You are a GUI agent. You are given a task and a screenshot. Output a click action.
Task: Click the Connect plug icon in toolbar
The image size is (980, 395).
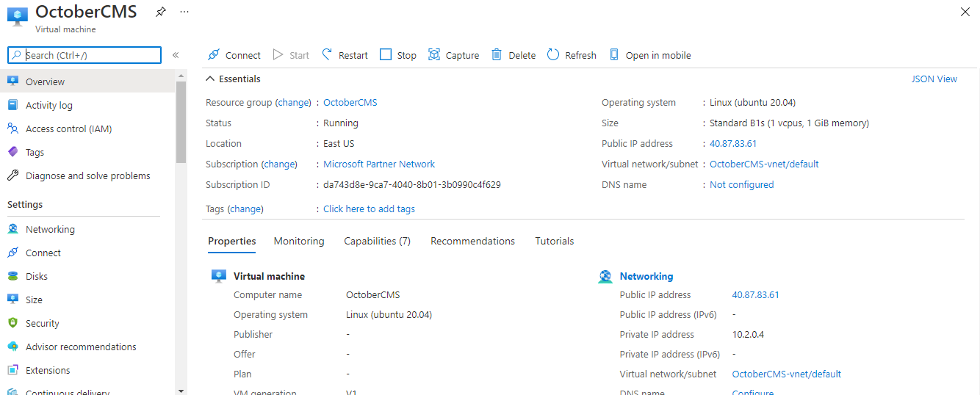pos(214,55)
